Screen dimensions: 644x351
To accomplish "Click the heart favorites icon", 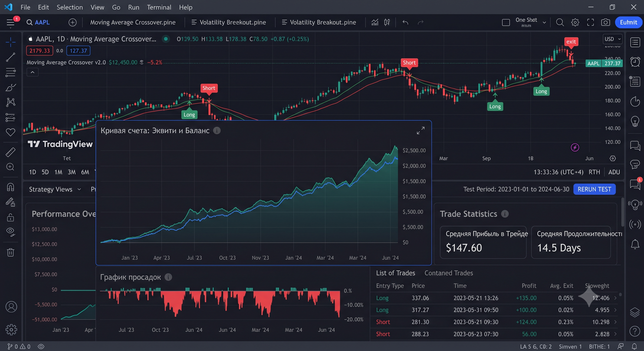I will (11, 132).
